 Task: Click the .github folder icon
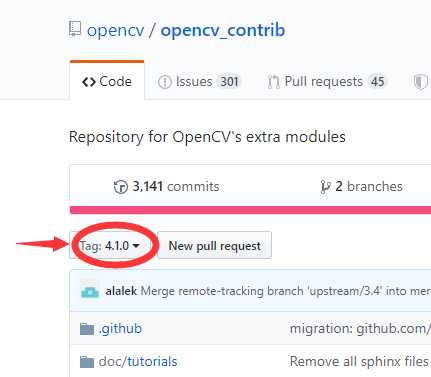tap(87, 329)
